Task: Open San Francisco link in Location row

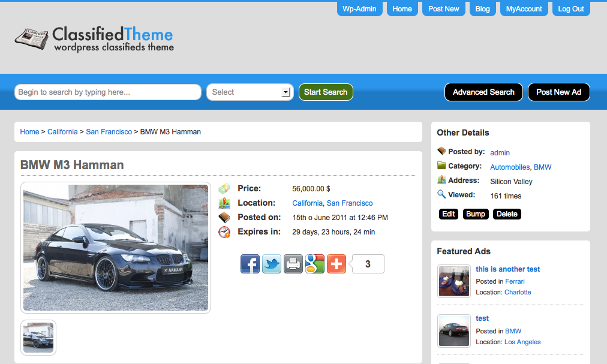Action: click(x=350, y=203)
